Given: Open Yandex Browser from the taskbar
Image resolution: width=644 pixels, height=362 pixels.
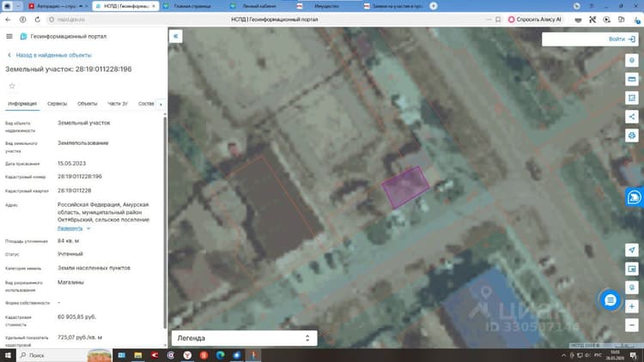Looking at the screenshot, I should [187, 355].
